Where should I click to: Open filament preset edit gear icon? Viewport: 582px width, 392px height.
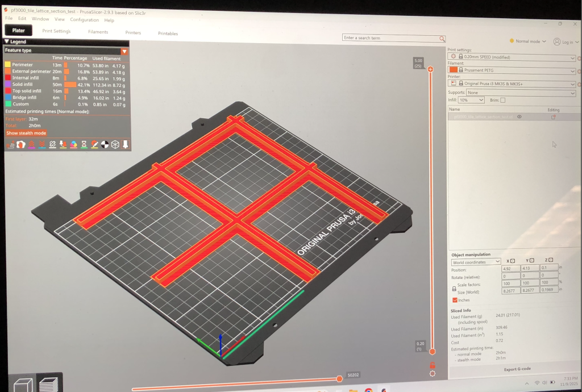tap(579, 72)
